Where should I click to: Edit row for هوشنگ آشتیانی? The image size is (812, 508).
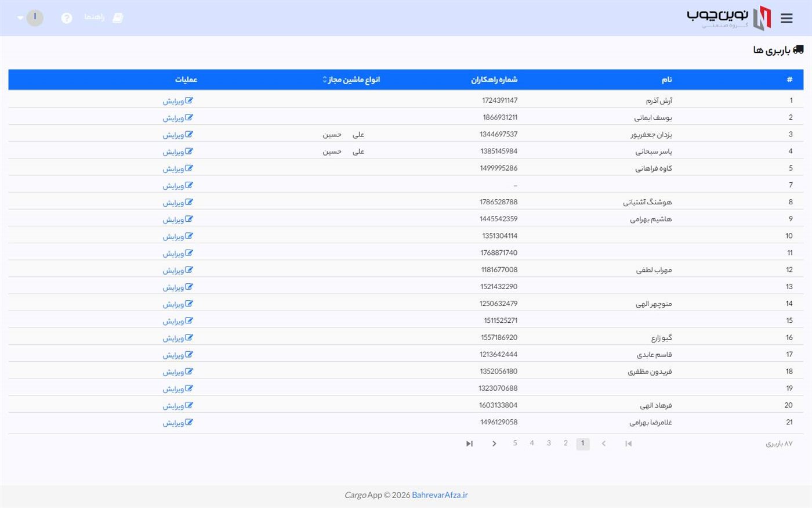177,202
